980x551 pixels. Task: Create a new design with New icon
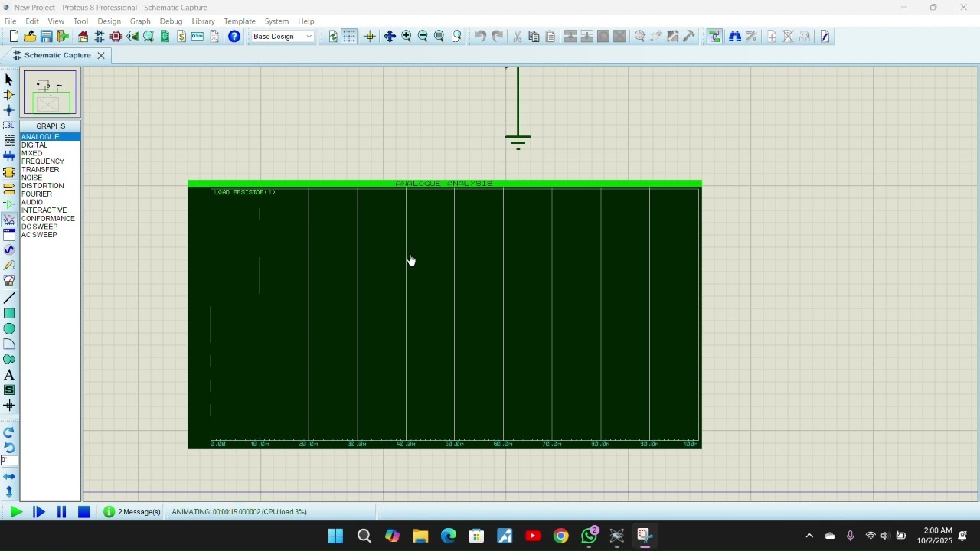pos(14,37)
